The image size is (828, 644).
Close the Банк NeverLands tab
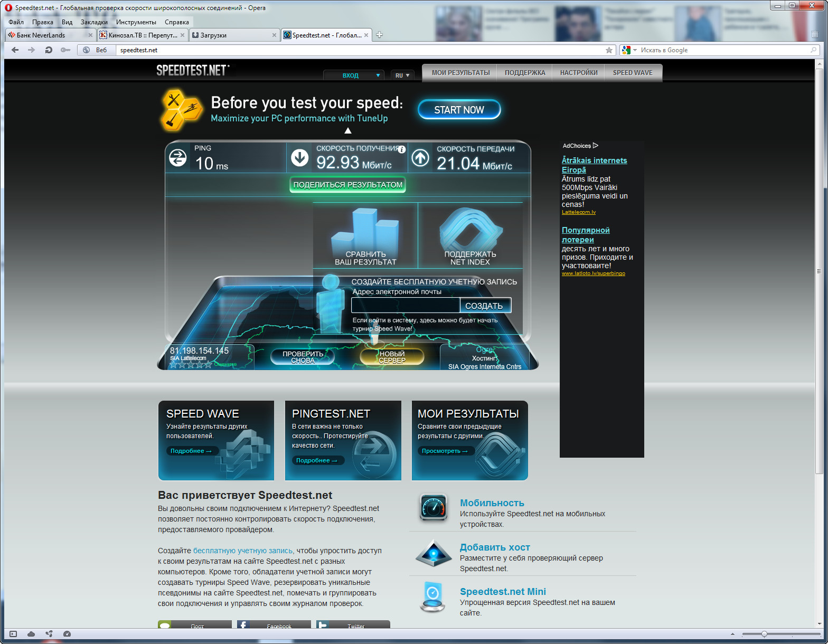coord(90,35)
